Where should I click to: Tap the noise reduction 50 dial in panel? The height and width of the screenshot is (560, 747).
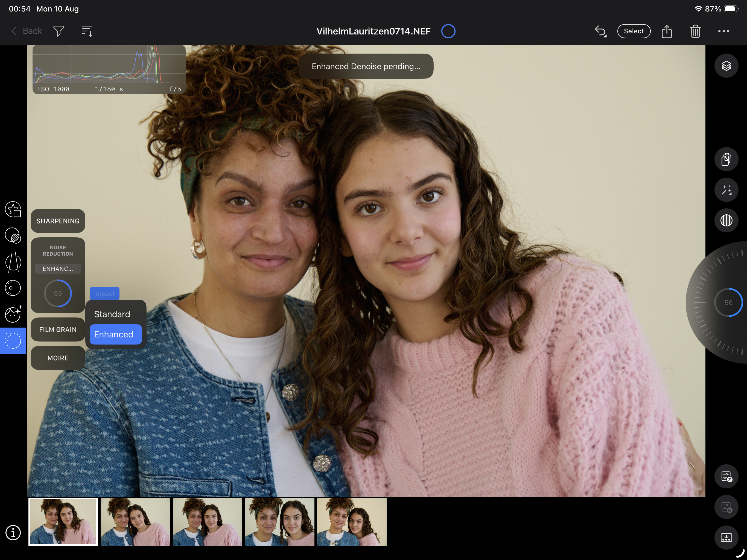click(58, 293)
